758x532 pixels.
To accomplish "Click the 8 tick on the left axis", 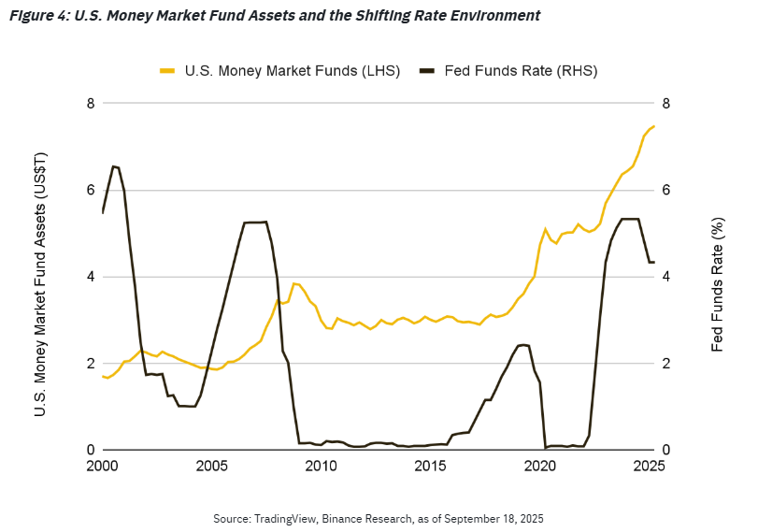I will click(91, 103).
